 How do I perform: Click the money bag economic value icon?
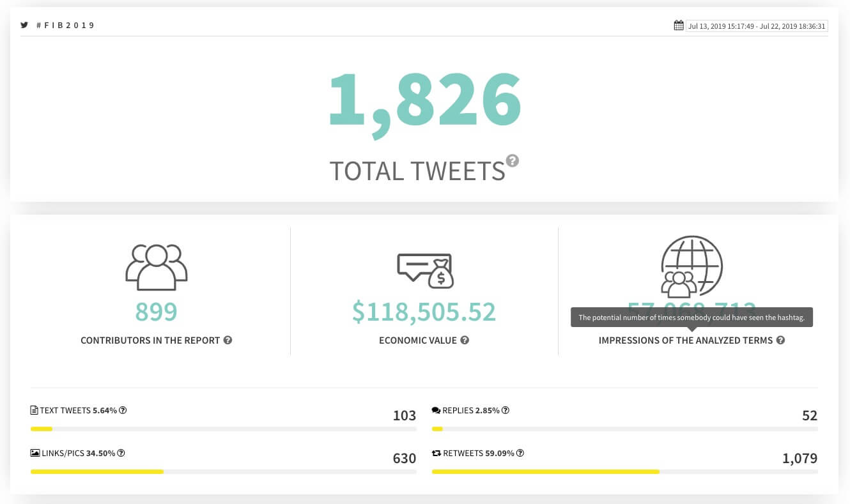[424, 271]
